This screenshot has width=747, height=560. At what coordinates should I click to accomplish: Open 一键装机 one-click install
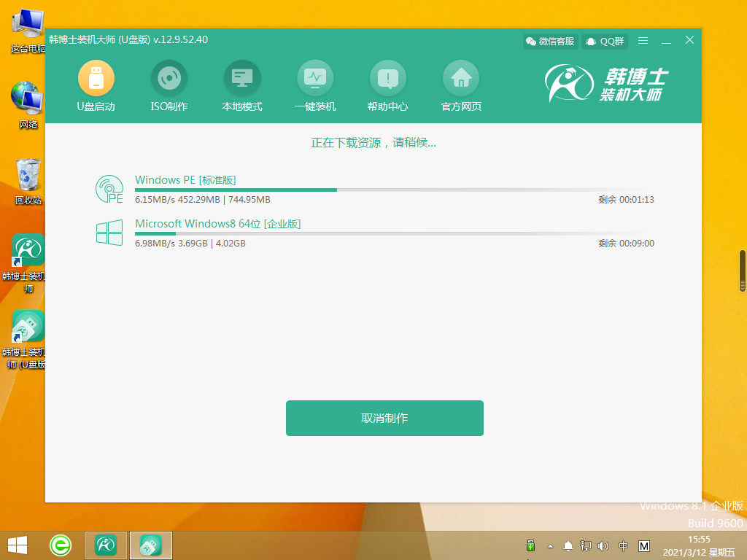click(314, 77)
